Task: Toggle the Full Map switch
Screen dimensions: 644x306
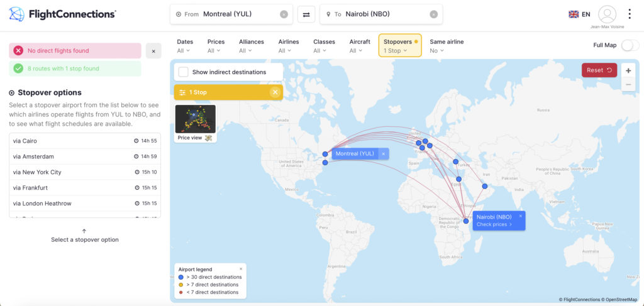Action: point(630,45)
